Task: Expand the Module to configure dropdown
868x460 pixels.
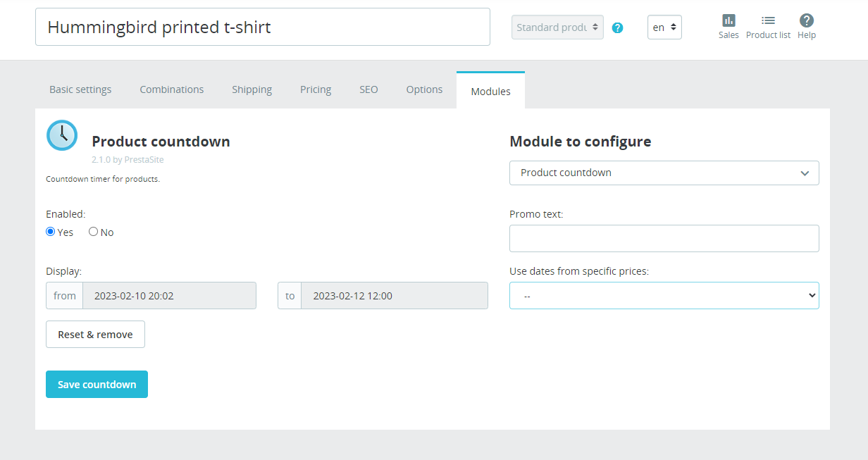Action: pyautogui.click(x=664, y=173)
